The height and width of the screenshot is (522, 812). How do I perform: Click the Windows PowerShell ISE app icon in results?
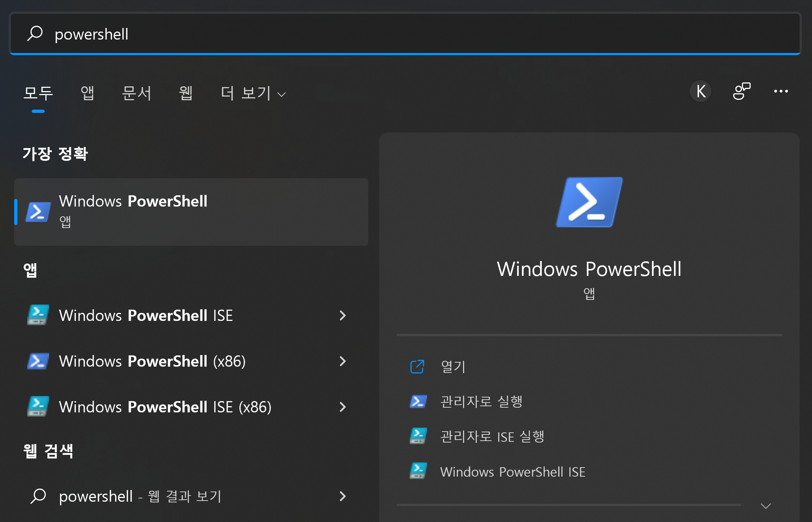(x=38, y=315)
